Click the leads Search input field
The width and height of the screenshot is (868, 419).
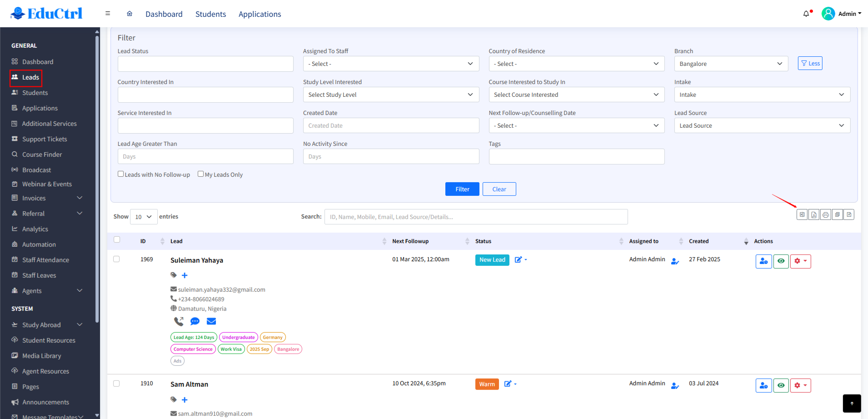[x=476, y=217]
